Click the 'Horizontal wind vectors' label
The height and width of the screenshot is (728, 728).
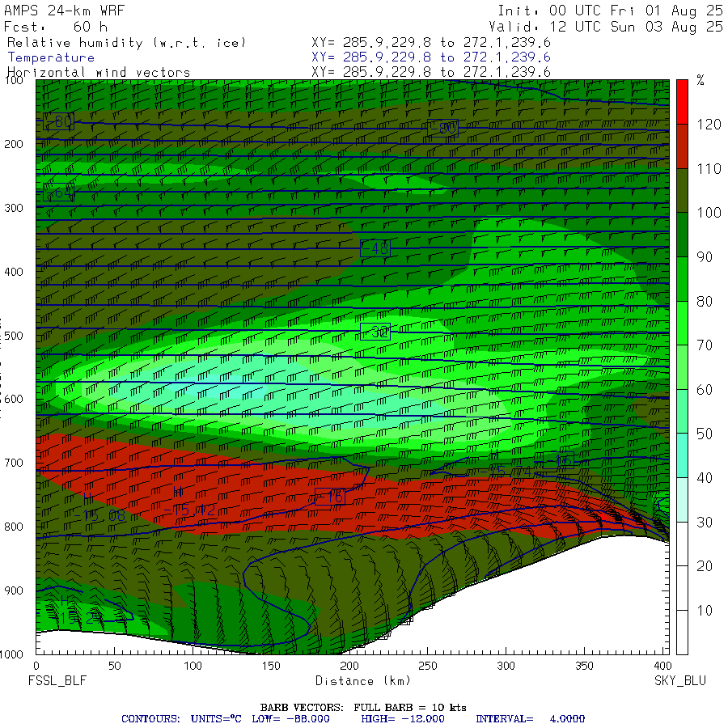[x=99, y=73]
